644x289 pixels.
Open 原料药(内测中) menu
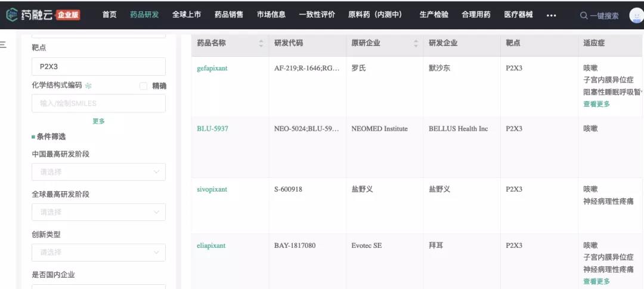point(375,15)
